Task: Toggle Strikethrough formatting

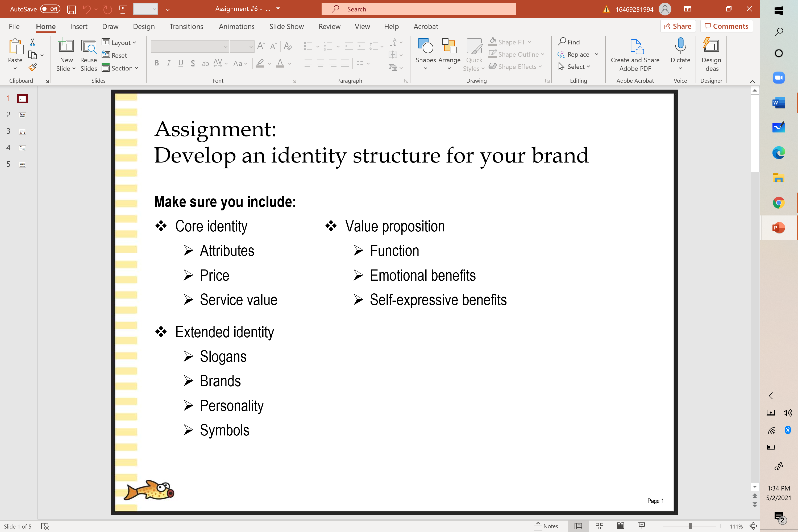Action: 205,63
